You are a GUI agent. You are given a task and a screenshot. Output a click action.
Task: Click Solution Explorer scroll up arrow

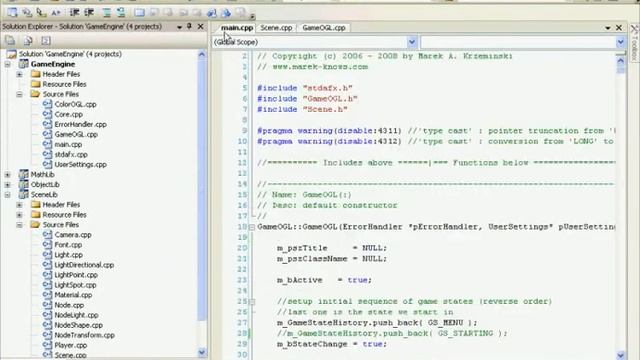click(x=202, y=54)
